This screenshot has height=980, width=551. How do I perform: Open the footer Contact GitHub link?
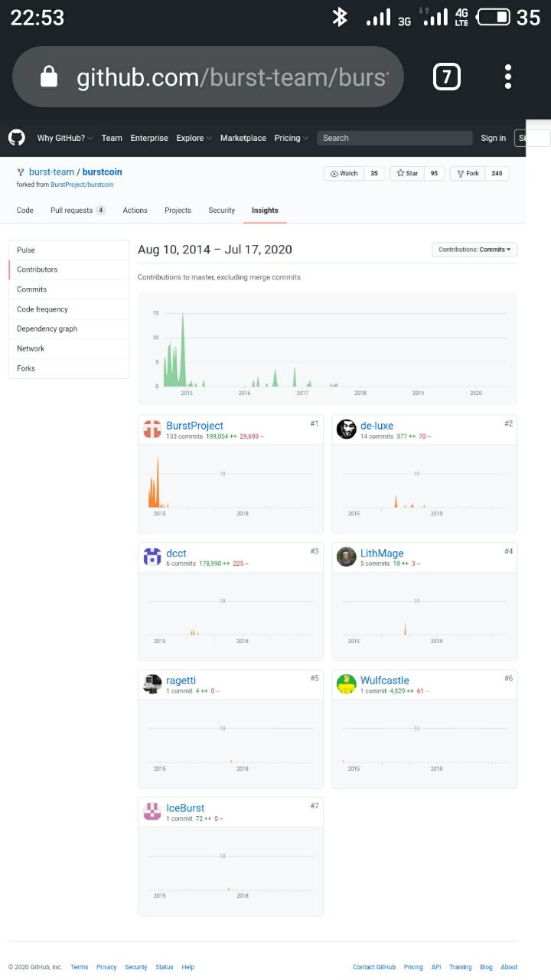click(374, 967)
